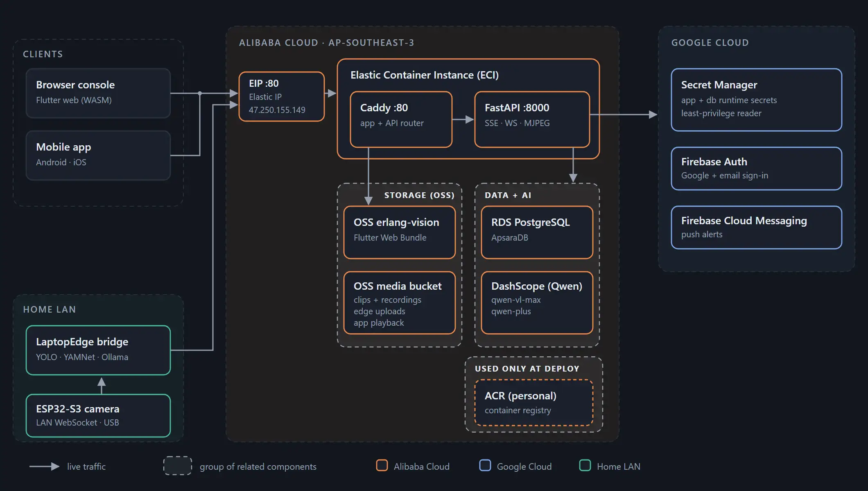Viewport: 868px width, 491px height.
Task: Select the Caddy :80 router box
Action: tap(401, 119)
